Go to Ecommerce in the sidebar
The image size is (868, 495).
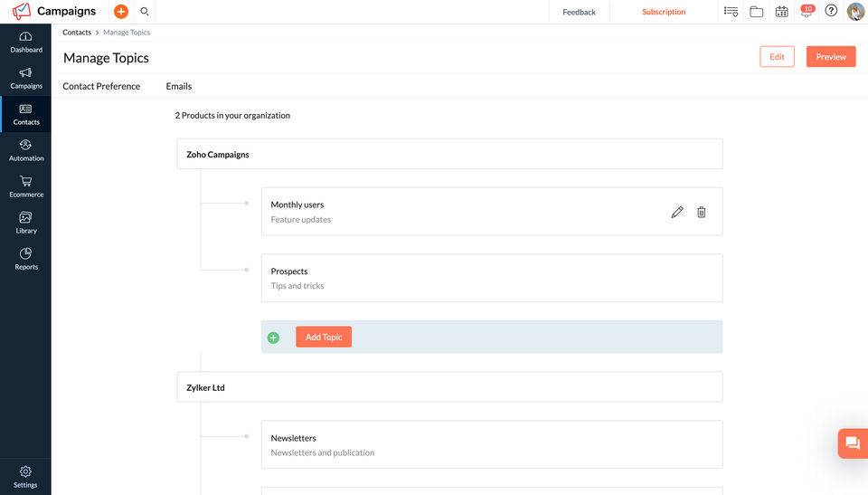pyautogui.click(x=26, y=186)
